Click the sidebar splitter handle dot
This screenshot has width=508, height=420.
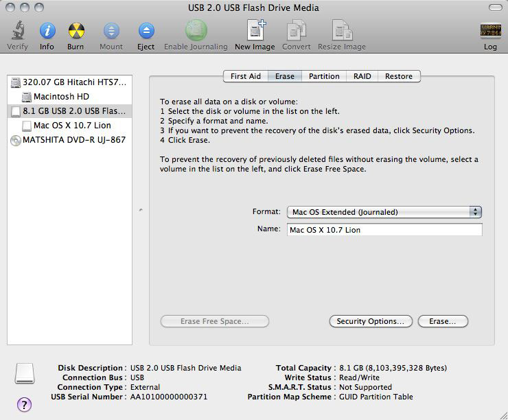141,210
